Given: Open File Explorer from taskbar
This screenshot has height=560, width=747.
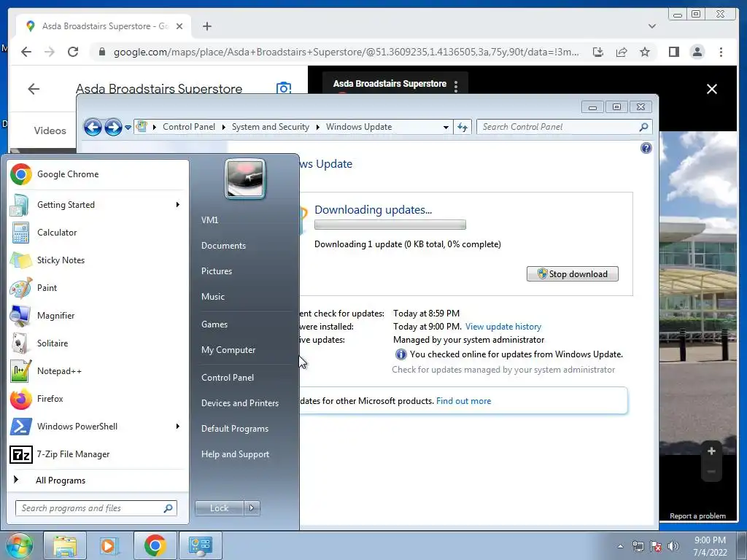Looking at the screenshot, I should point(65,545).
